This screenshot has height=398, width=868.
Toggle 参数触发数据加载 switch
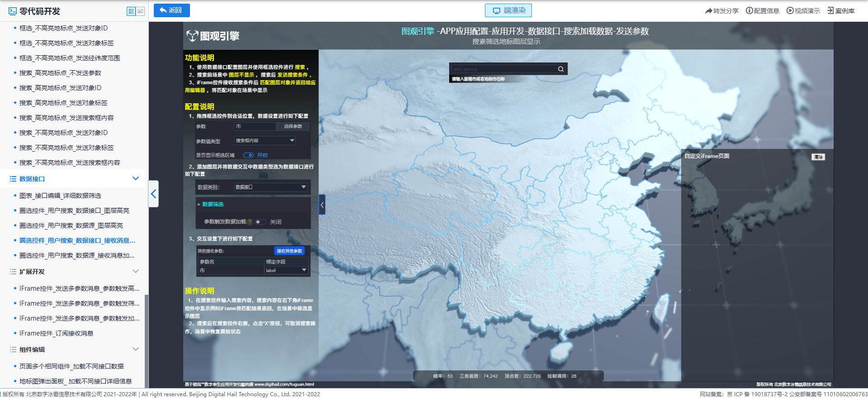pos(260,222)
